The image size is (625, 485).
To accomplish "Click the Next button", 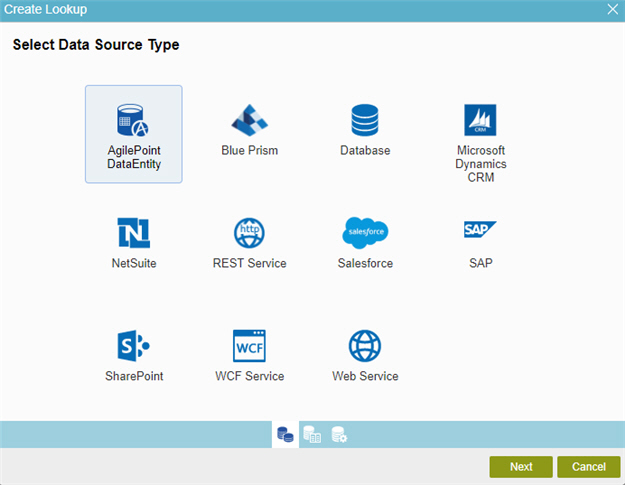I will 521,467.
